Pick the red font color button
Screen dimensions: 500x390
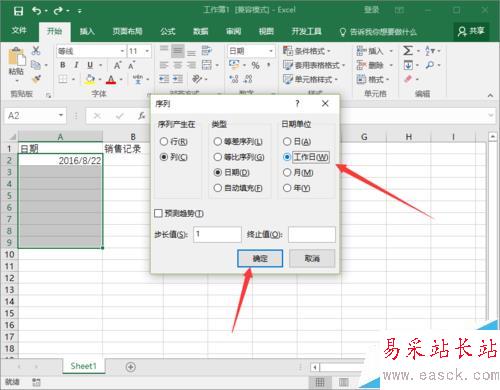click(x=111, y=79)
